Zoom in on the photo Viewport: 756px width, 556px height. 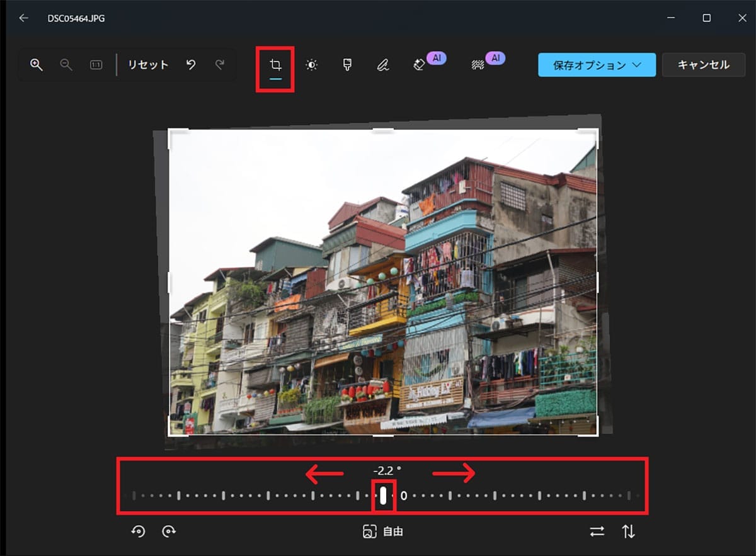(x=36, y=64)
